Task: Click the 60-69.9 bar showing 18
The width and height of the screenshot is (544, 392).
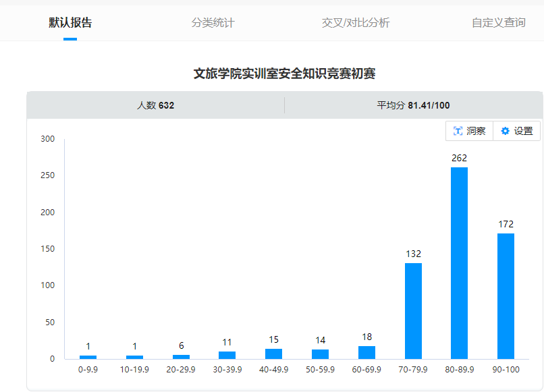Action: click(x=366, y=352)
